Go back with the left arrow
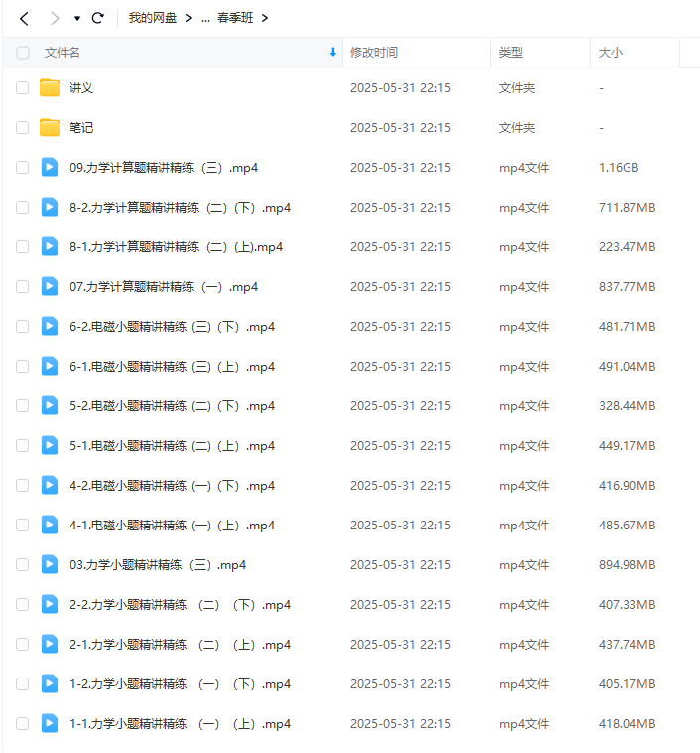Viewport: 700px width, 753px height. 24,18
